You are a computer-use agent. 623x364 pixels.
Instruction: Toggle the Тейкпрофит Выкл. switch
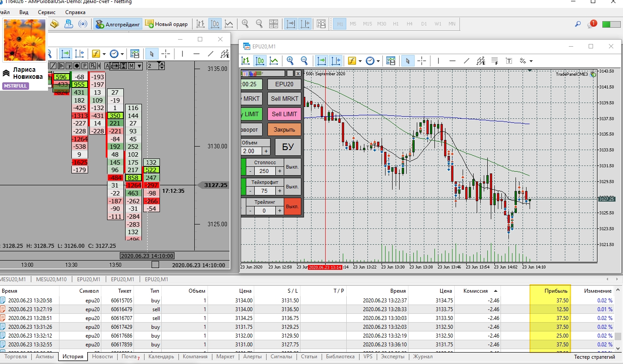tap(293, 187)
